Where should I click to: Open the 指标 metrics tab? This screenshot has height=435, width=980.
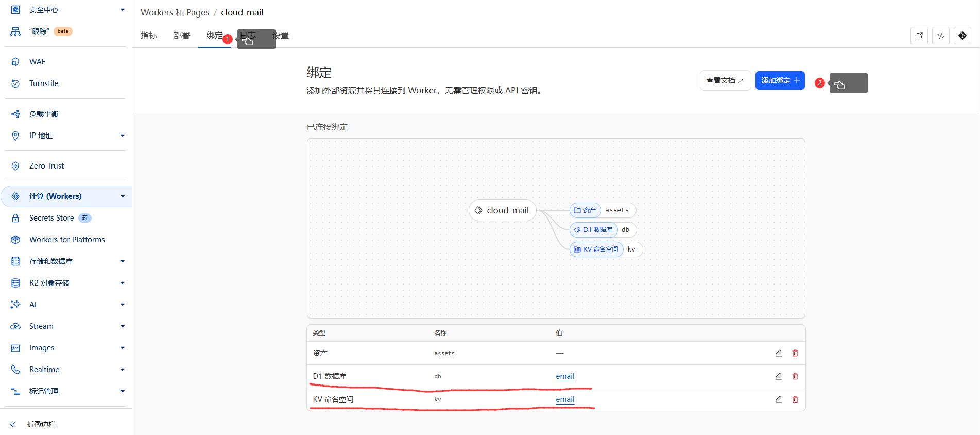(x=149, y=36)
